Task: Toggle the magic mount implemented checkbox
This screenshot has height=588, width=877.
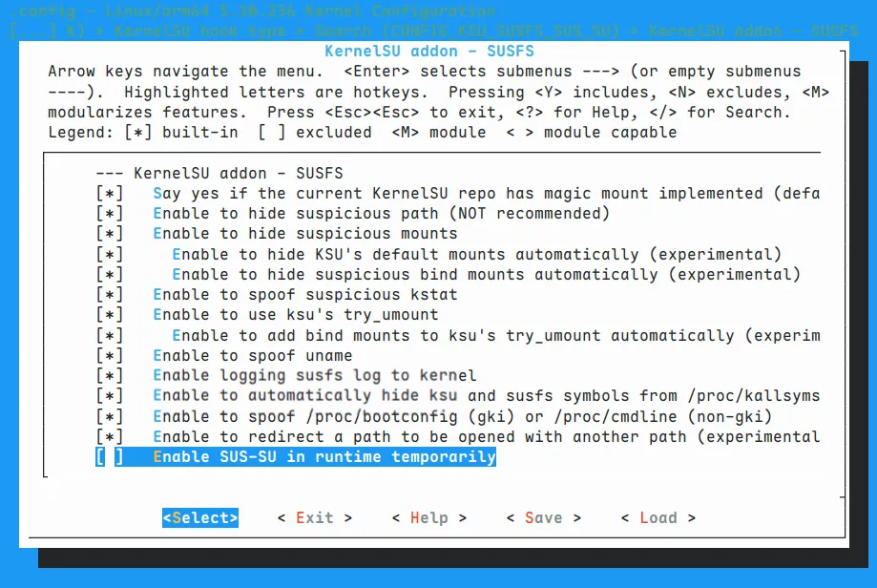Action: coord(110,193)
